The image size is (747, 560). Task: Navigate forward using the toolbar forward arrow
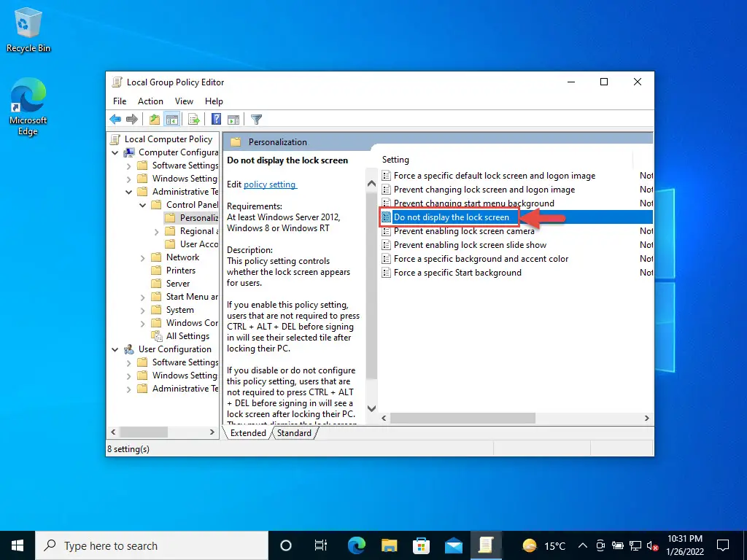pyautogui.click(x=132, y=119)
